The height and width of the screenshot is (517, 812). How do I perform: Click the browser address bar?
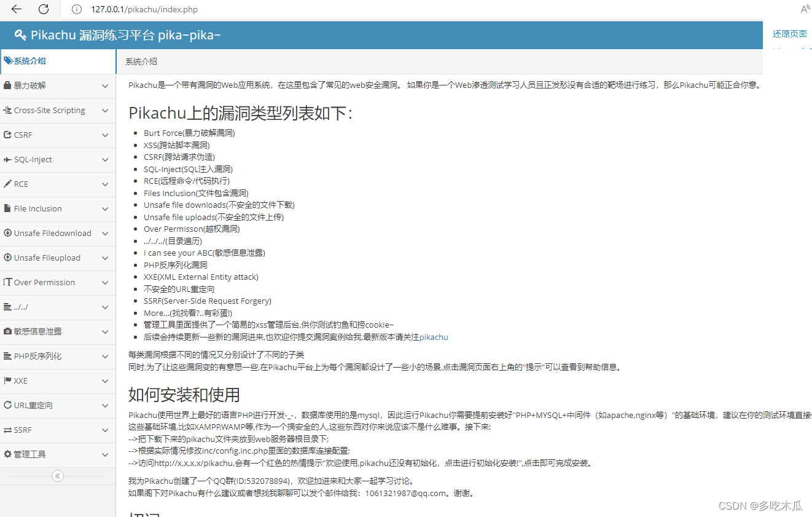tap(184, 9)
